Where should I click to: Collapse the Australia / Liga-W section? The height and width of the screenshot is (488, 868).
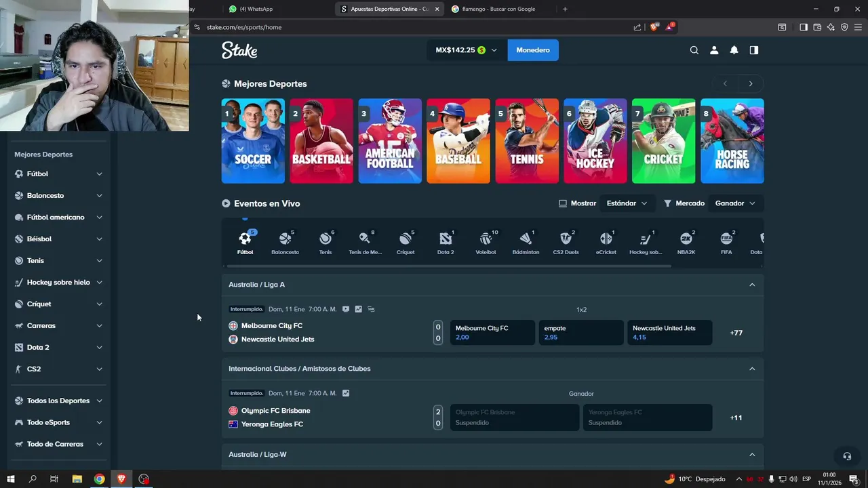click(x=752, y=455)
